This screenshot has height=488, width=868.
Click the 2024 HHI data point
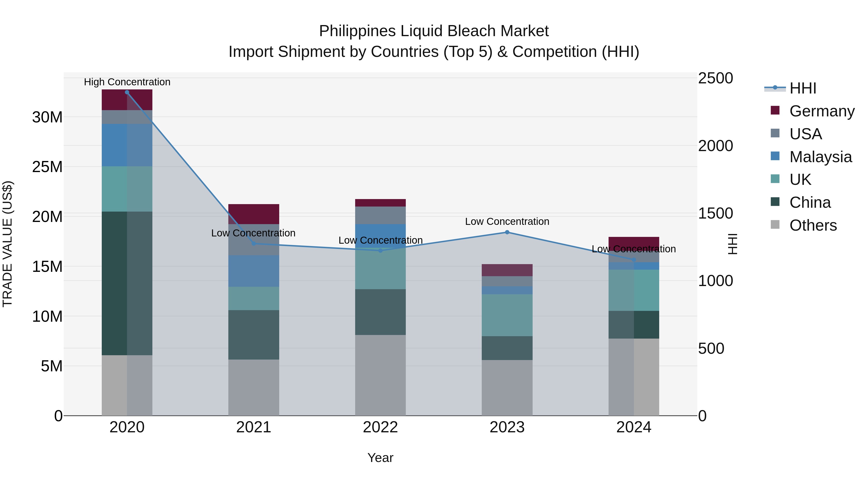click(x=634, y=260)
